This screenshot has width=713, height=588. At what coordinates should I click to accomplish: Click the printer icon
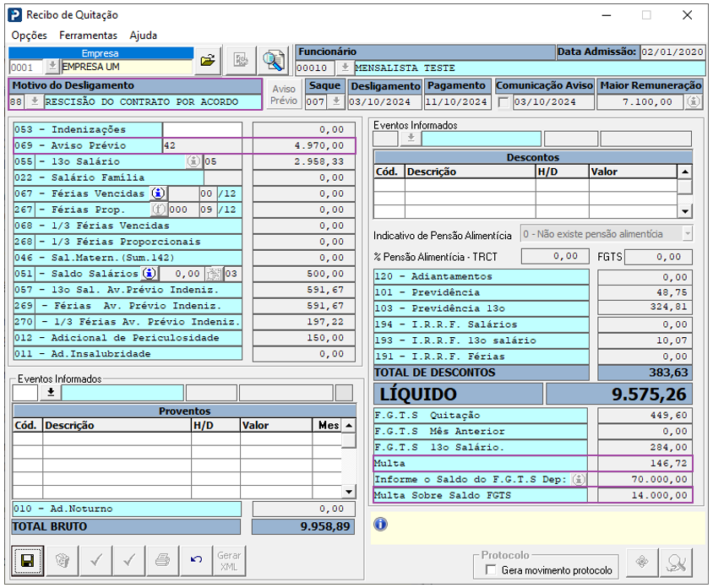(163, 561)
